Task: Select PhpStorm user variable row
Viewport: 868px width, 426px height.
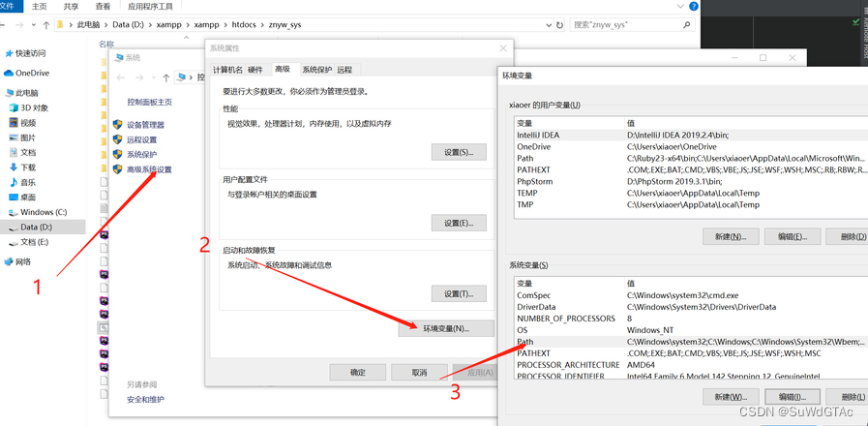Action: tap(691, 181)
